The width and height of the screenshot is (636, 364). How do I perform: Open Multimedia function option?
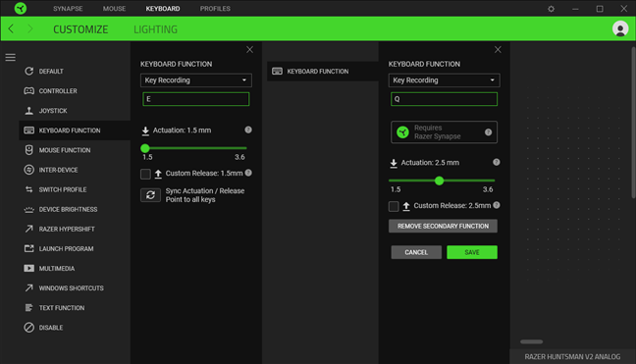click(x=75, y=268)
